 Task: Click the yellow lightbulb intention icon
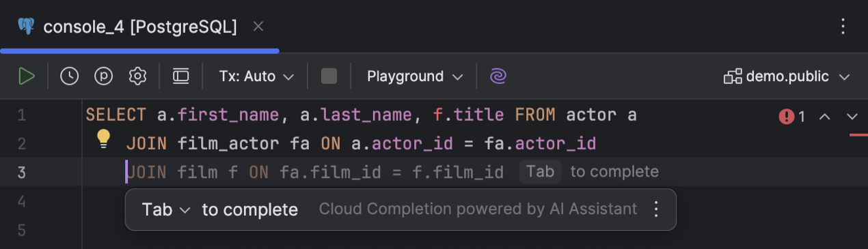(x=103, y=138)
